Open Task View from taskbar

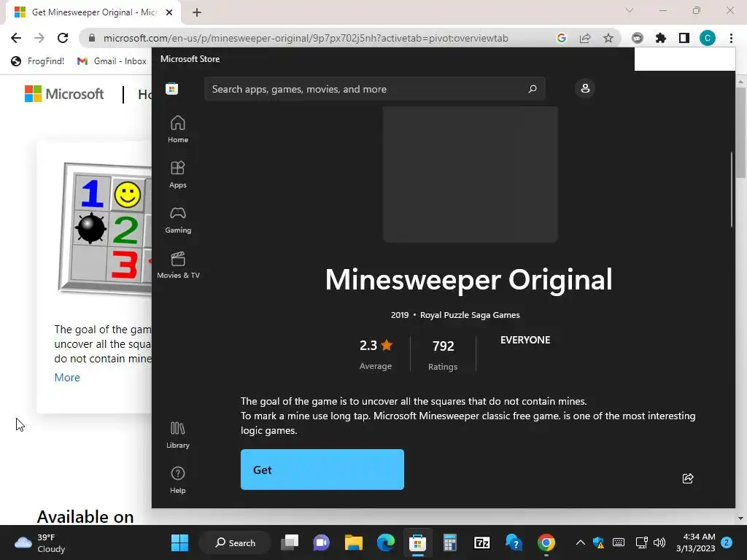click(289, 542)
